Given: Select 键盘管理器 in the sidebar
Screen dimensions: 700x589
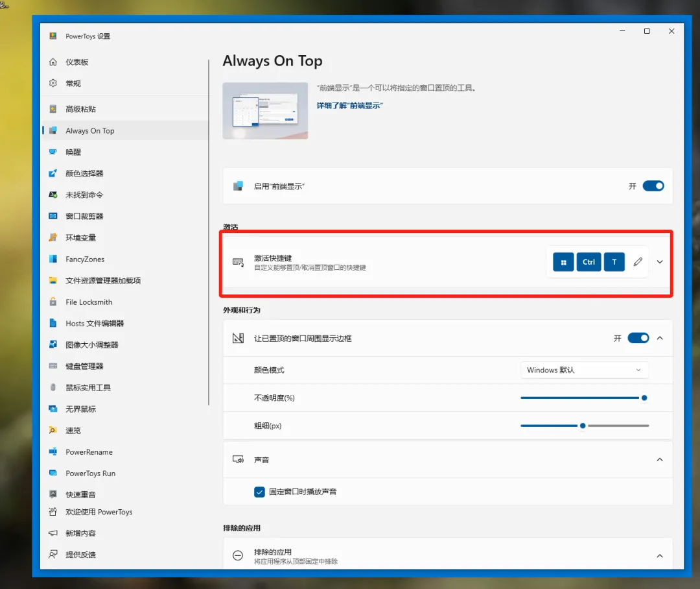Looking at the screenshot, I should tap(125, 366).
